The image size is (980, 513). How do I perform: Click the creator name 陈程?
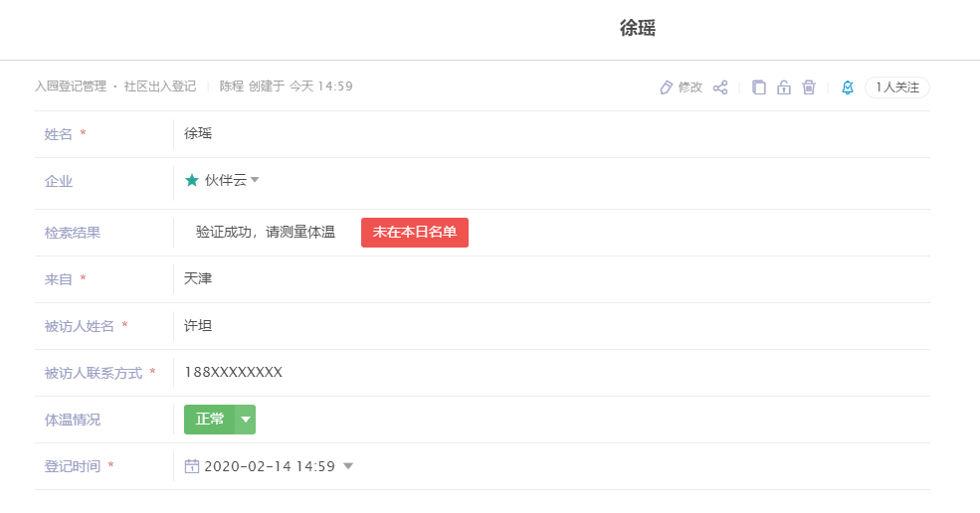[x=231, y=86]
